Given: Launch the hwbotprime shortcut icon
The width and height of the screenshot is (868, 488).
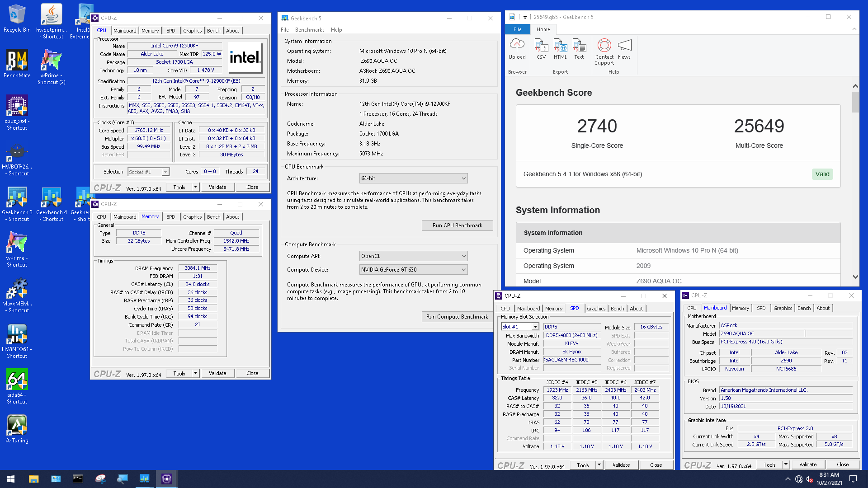Looking at the screenshot, I should click(x=52, y=21).
